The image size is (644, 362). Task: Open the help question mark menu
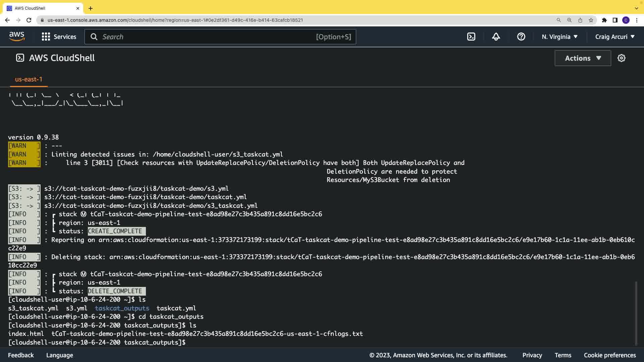(x=521, y=37)
